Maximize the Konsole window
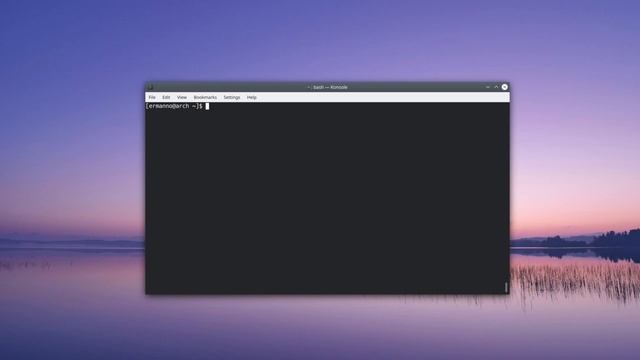The height and width of the screenshot is (360, 640). pos(496,87)
